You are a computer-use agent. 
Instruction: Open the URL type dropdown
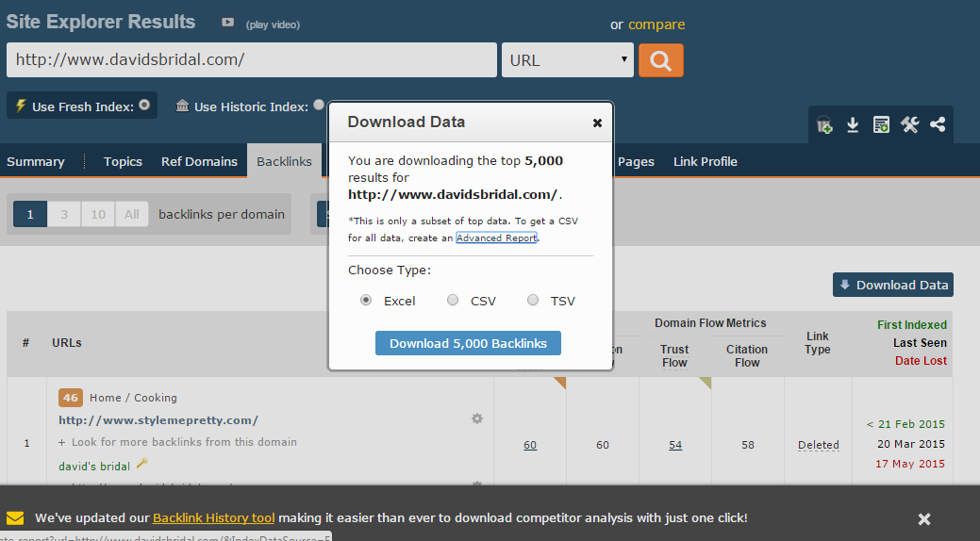tap(568, 60)
